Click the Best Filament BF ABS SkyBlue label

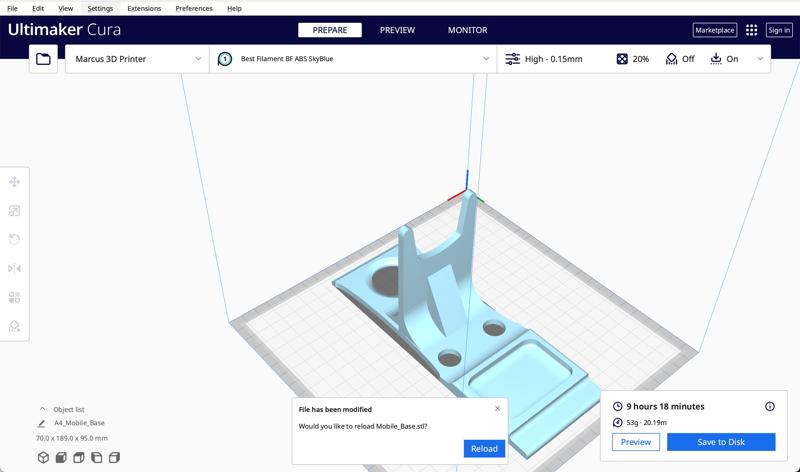(287, 59)
